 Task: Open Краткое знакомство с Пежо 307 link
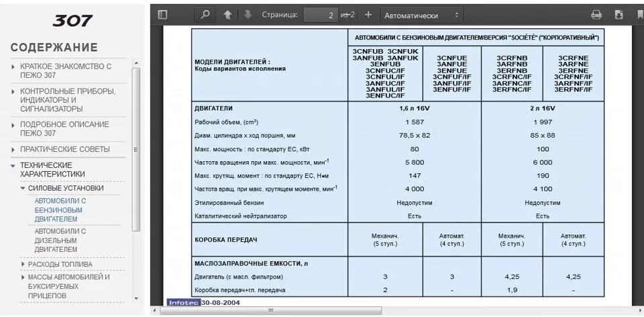click(66, 71)
